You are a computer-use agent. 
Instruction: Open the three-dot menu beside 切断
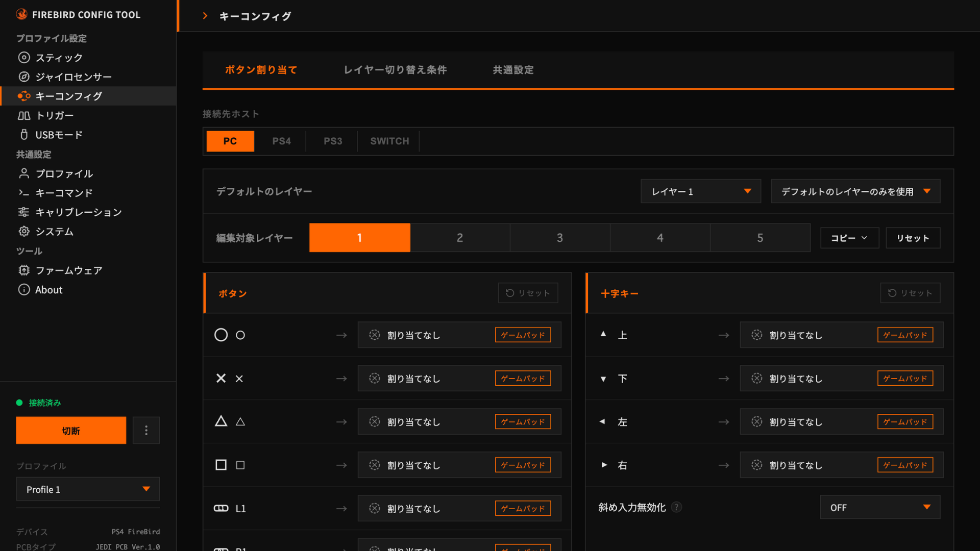146,430
